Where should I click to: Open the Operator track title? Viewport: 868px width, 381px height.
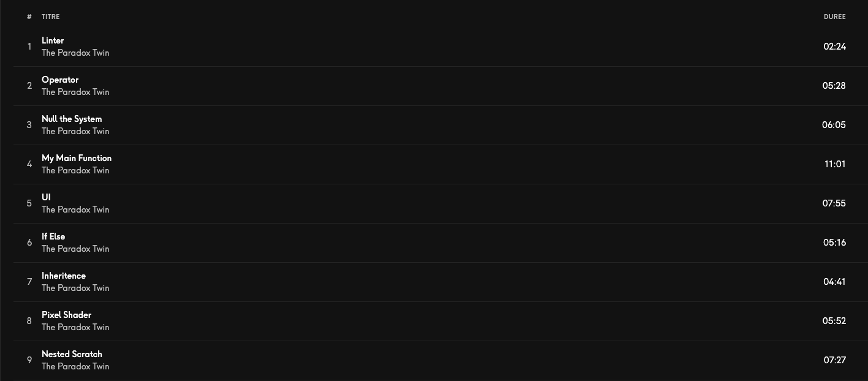pos(60,80)
